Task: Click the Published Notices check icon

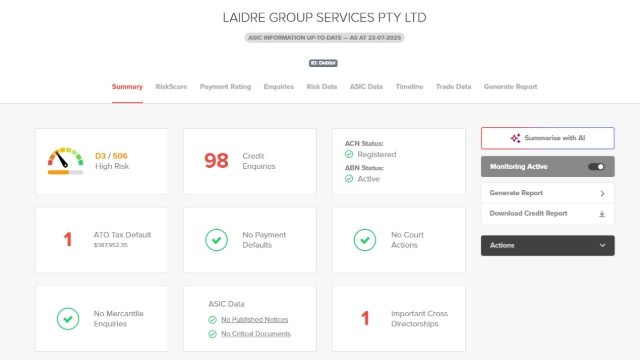Action: tap(212, 320)
